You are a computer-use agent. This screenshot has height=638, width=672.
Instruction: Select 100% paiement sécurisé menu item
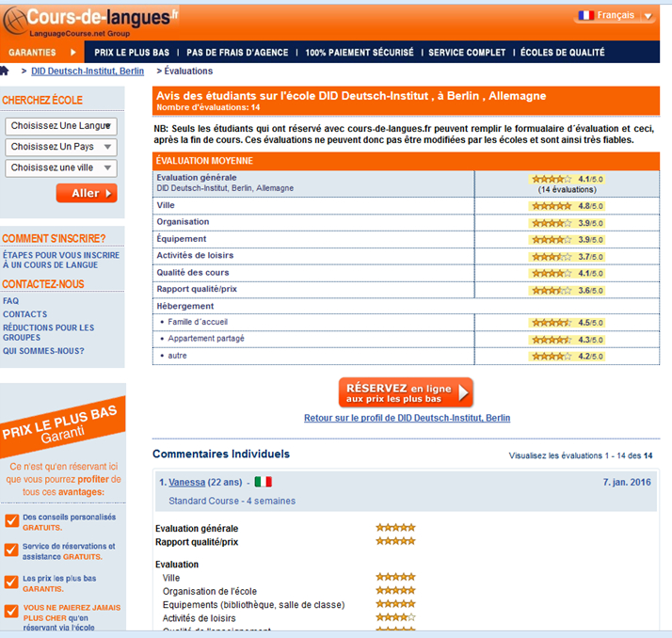point(360,53)
